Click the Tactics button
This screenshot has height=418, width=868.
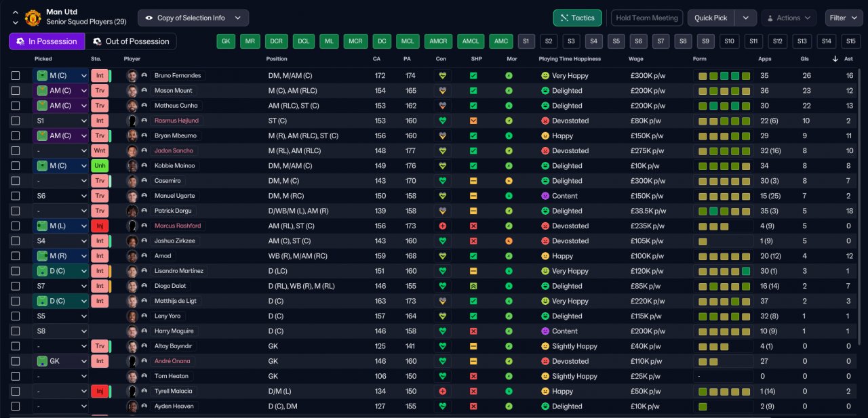(578, 18)
